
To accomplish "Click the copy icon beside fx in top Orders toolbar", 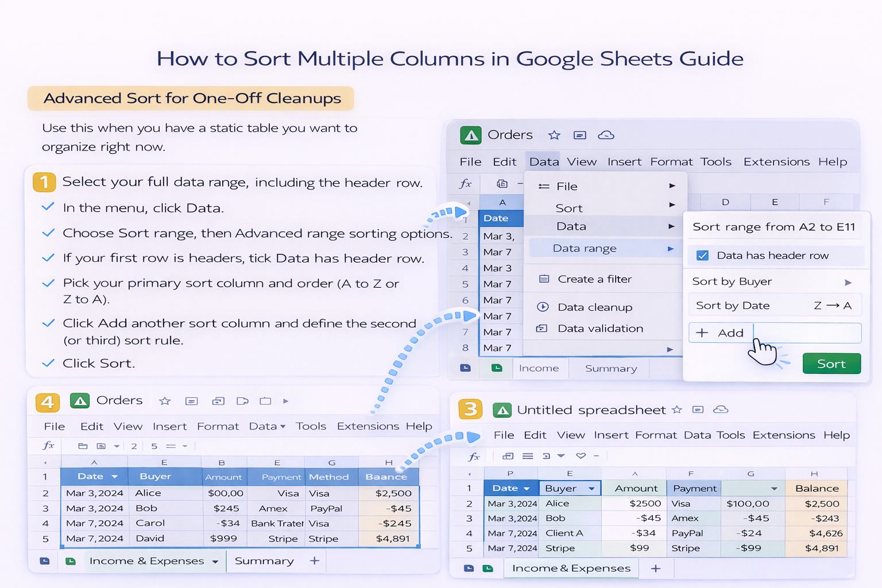I will [502, 184].
